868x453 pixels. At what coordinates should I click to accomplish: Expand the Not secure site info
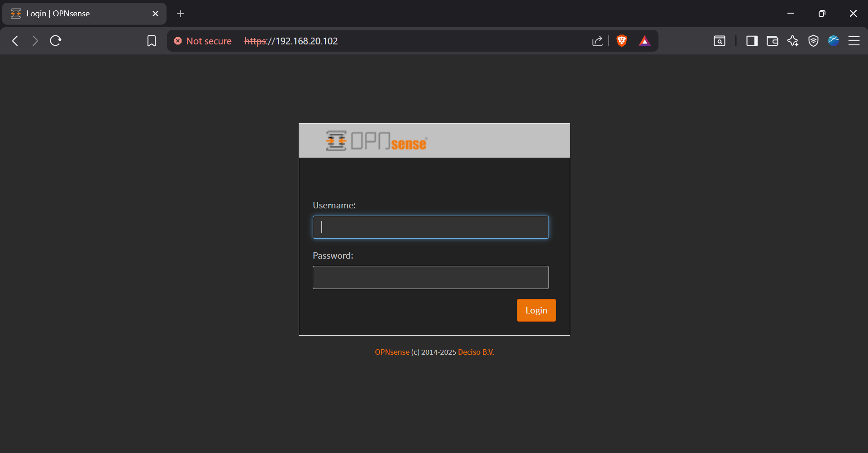[x=203, y=41]
